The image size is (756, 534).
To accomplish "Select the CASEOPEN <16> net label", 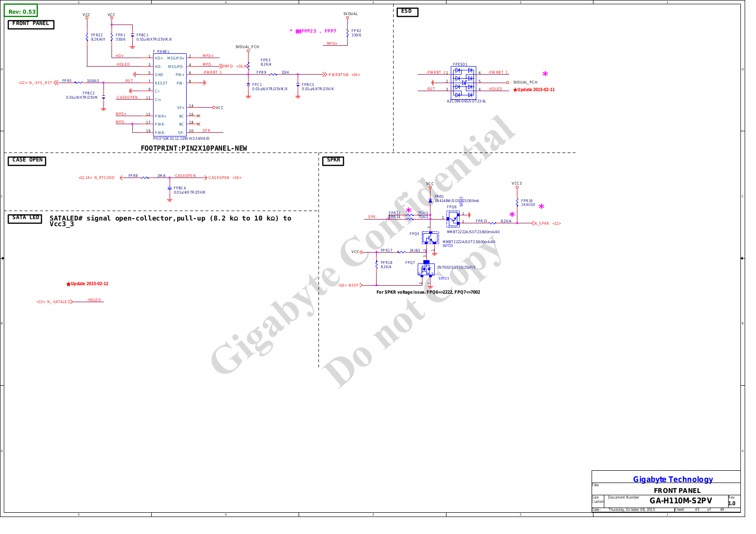I will point(225,178).
